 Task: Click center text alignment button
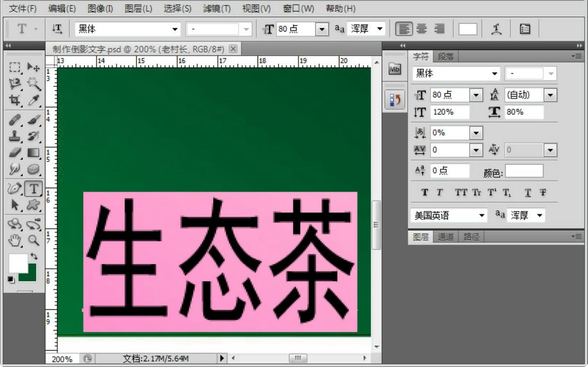(x=422, y=29)
